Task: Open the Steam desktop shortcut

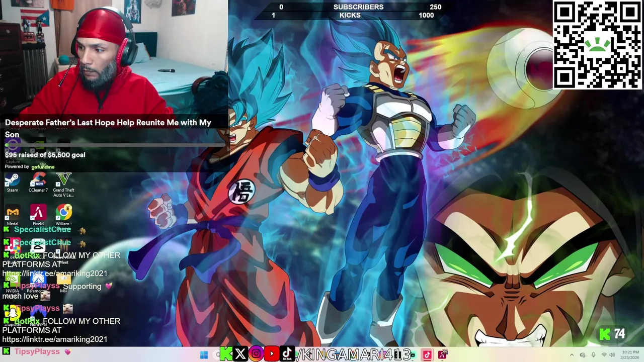Action: coord(12,183)
